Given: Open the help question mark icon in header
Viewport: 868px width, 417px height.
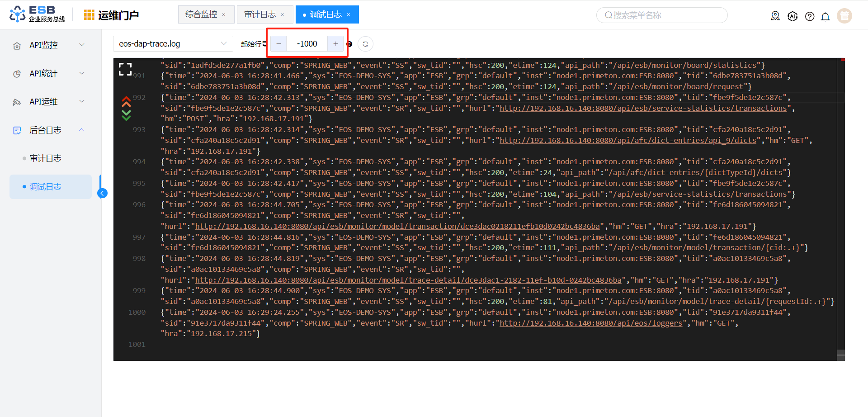Looking at the screenshot, I should 810,16.
